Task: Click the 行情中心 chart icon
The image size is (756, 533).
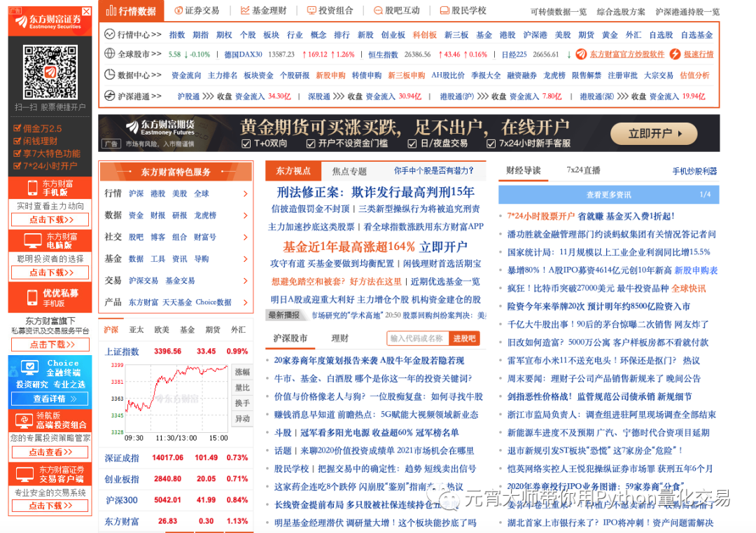Action: (109, 34)
